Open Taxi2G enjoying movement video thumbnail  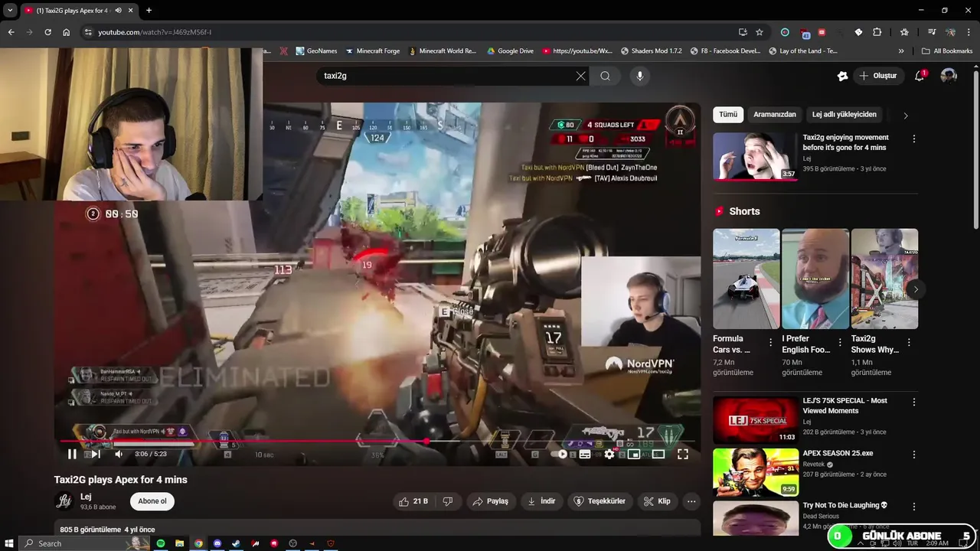(756, 156)
